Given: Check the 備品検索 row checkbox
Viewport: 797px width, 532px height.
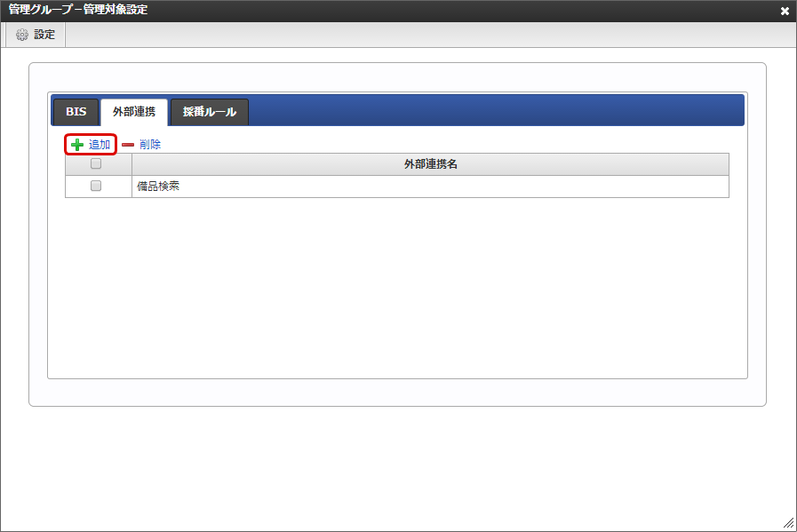Looking at the screenshot, I should tap(96, 186).
